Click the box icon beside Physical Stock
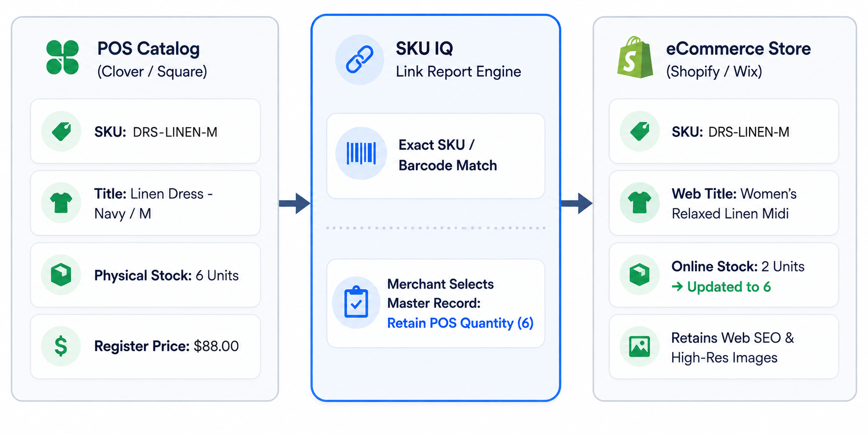The image size is (868, 434). (61, 274)
